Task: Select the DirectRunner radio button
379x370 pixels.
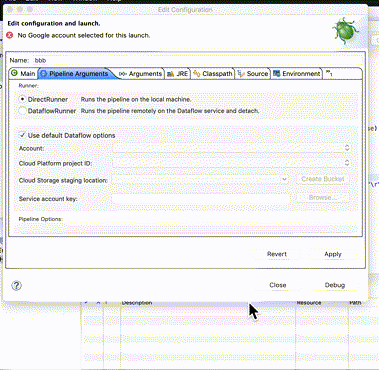Action: (22, 99)
